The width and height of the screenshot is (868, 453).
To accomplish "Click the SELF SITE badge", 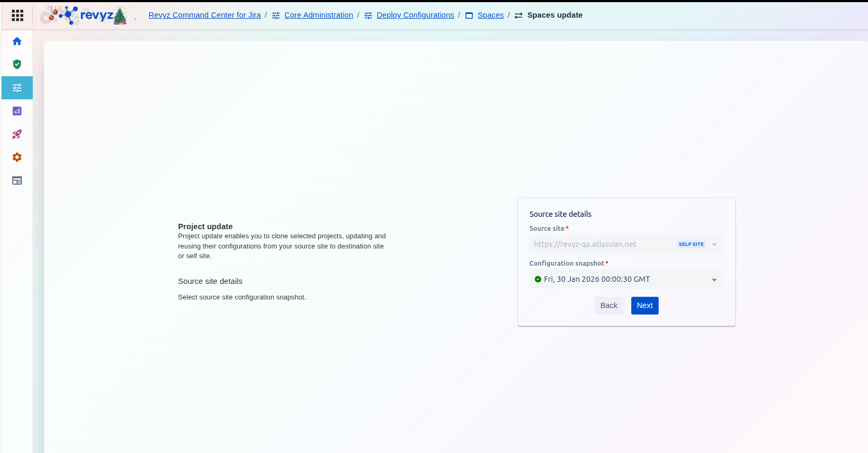I will 691,244.
